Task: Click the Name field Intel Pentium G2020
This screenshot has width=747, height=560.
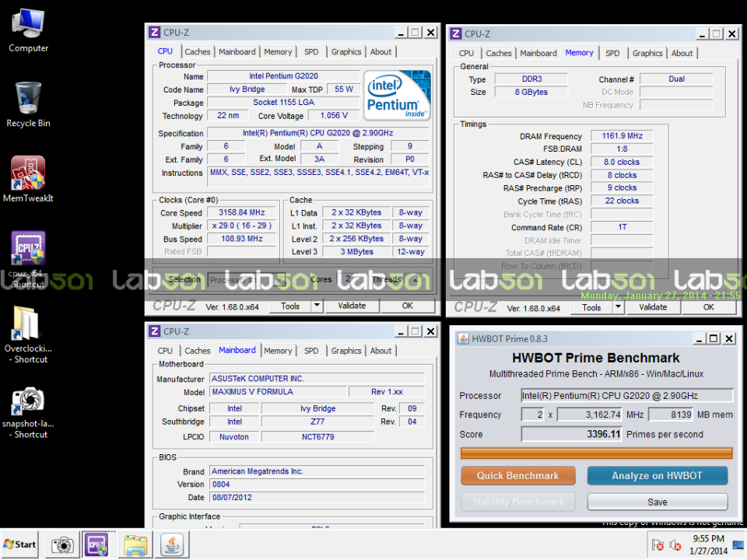Action: [x=283, y=76]
